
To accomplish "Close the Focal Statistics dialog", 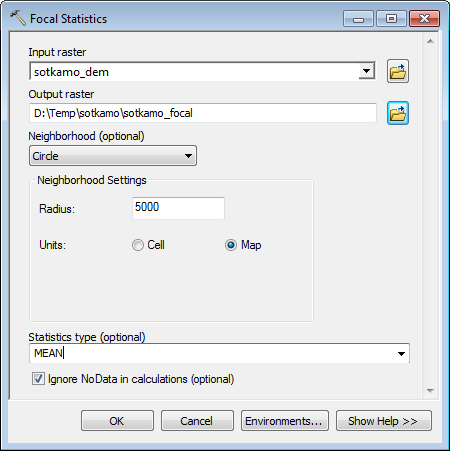I will point(424,19).
